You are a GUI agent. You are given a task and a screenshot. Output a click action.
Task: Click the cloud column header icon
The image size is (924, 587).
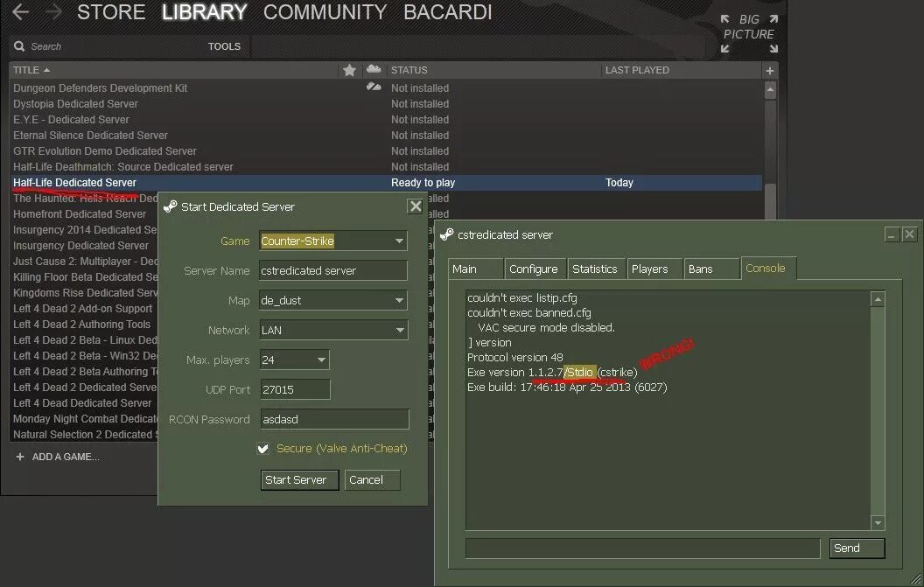pyautogui.click(x=374, y=69)
